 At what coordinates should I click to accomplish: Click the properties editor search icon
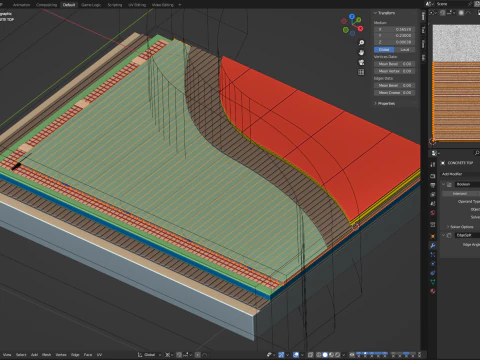coord(477,153)
